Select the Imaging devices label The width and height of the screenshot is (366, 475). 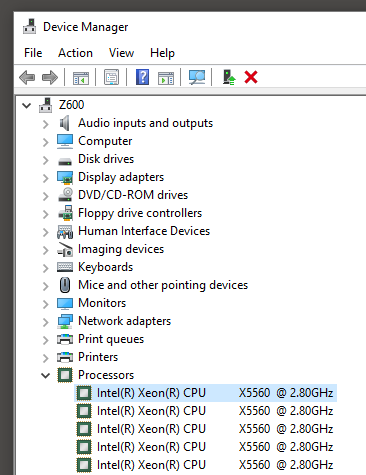(121, 249)
